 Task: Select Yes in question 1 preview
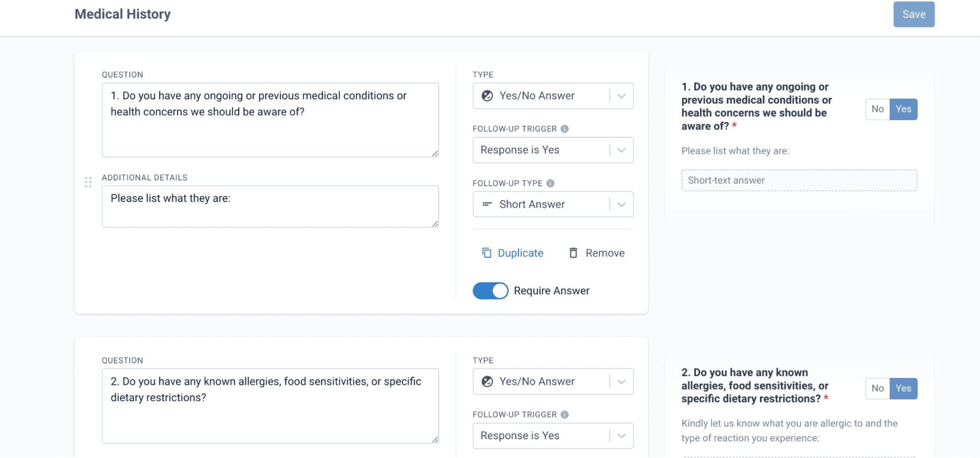(904, 109)
